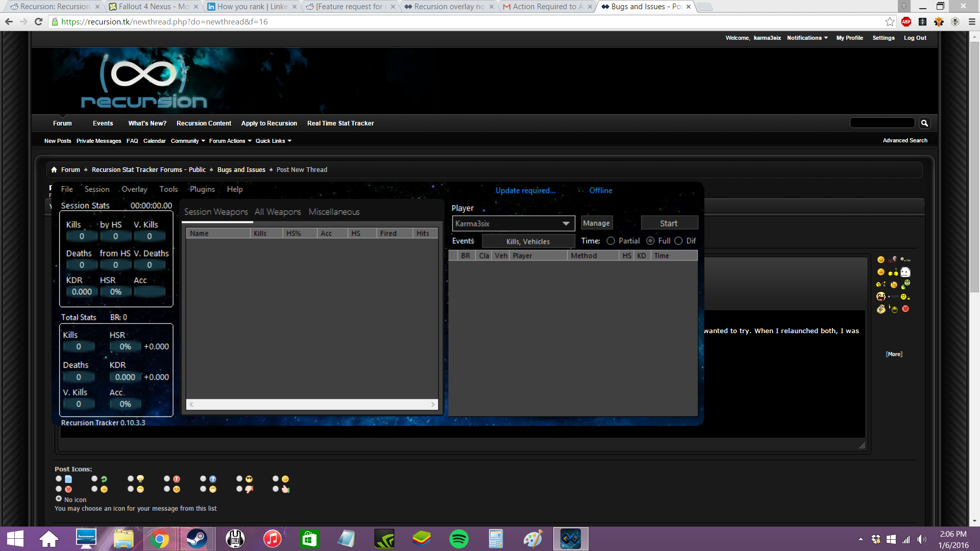Select the Dif radio button option

678,241
